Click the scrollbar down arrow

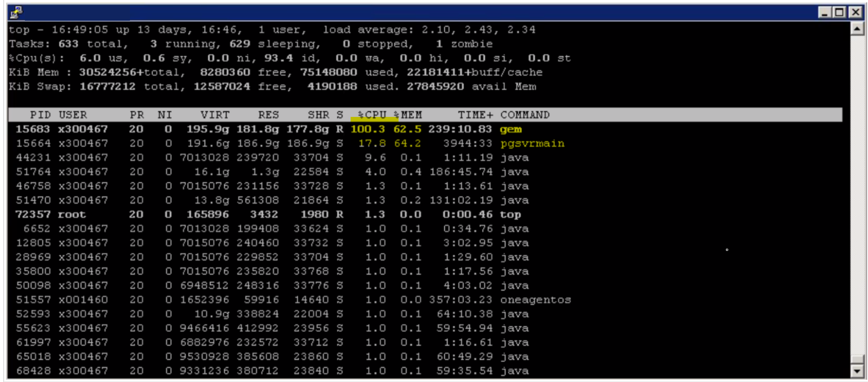click(x=857, y=371)
